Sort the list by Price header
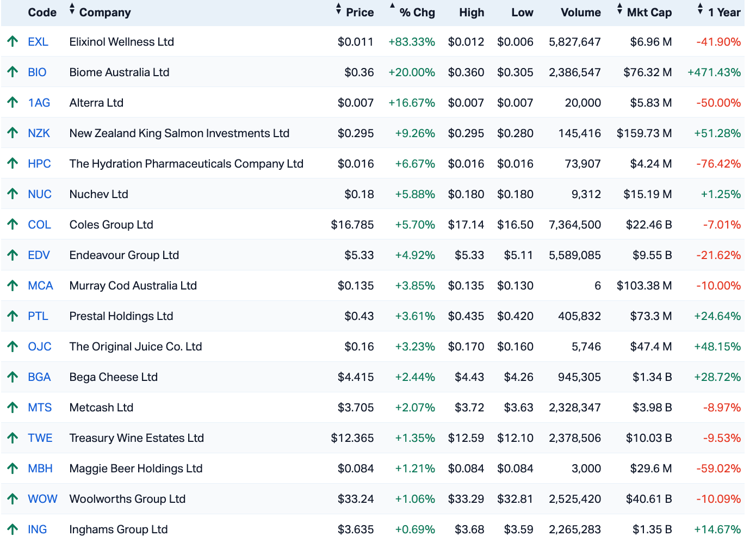756x542 pixels. point(359,13)
